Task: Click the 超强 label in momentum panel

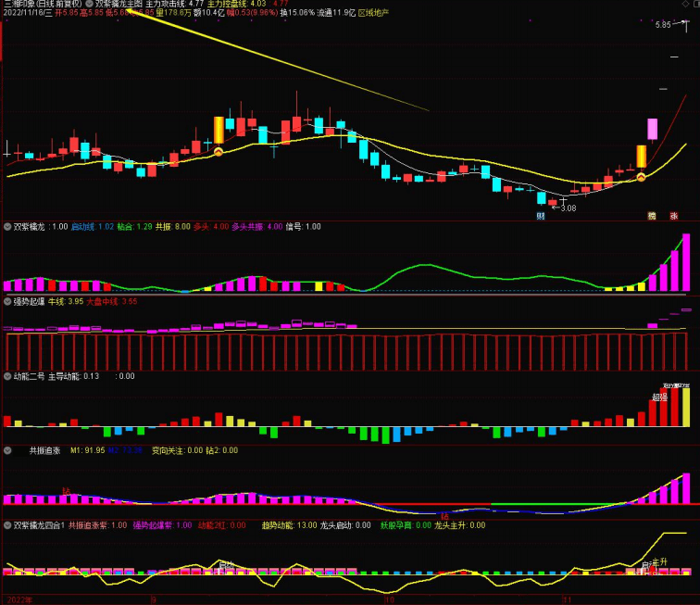Action: (x=659, y=397)
